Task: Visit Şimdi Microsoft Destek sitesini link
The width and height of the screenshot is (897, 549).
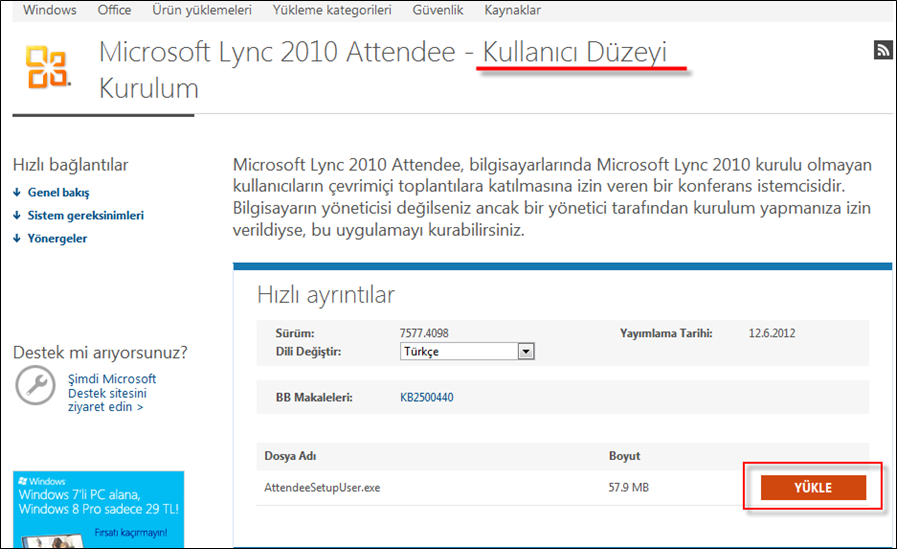Action: click(112, 393)
